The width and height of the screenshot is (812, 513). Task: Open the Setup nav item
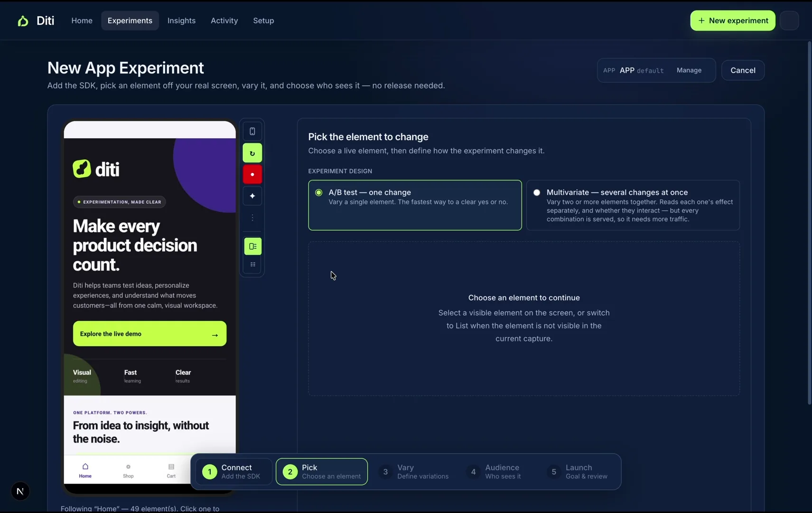click(263, 20)
